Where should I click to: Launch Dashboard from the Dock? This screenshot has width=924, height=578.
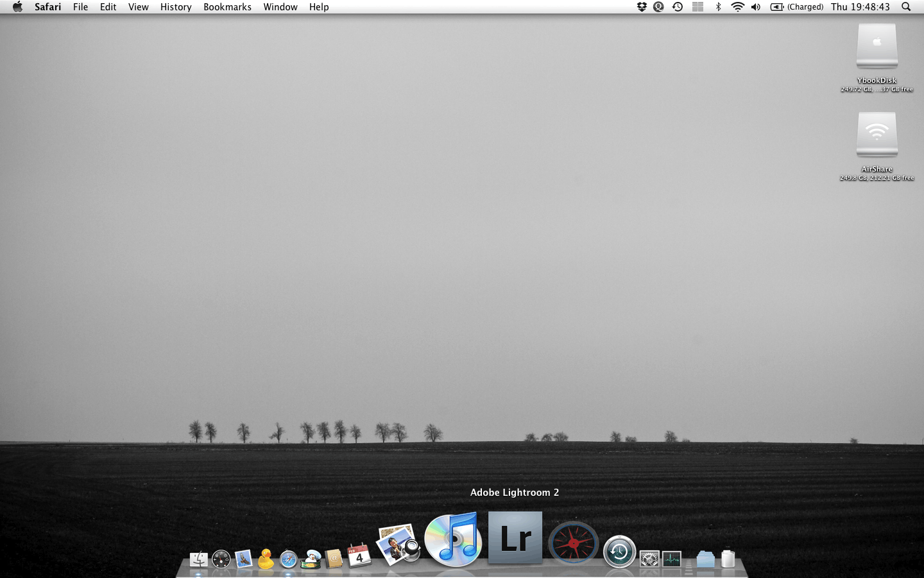221,559
